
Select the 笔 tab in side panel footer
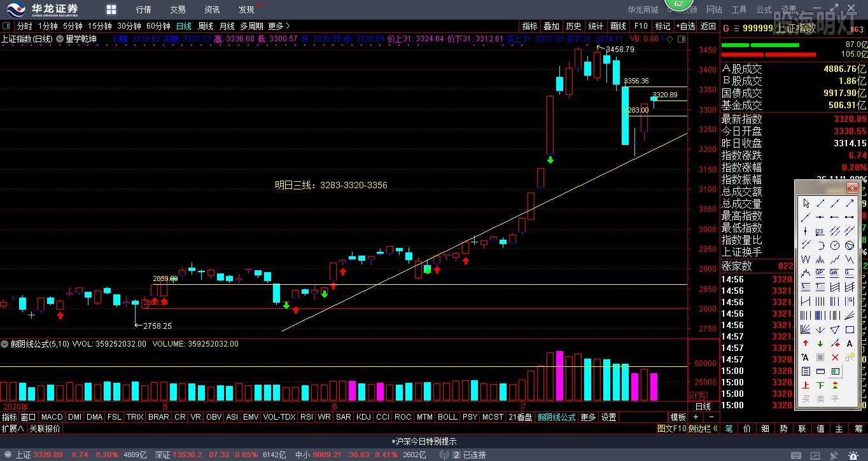click(x=729, y=429)
